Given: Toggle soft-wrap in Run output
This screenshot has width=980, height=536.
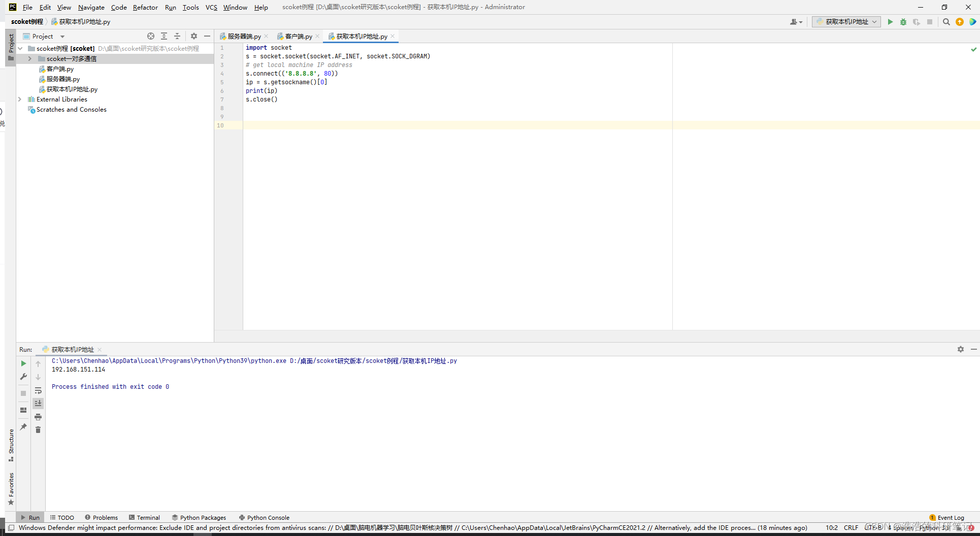Looking at the screenshot, I should point(38,390).
